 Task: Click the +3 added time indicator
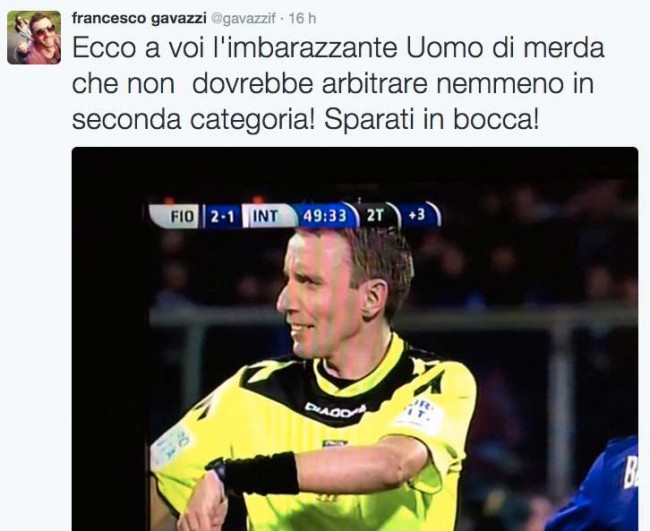point(417,215)
